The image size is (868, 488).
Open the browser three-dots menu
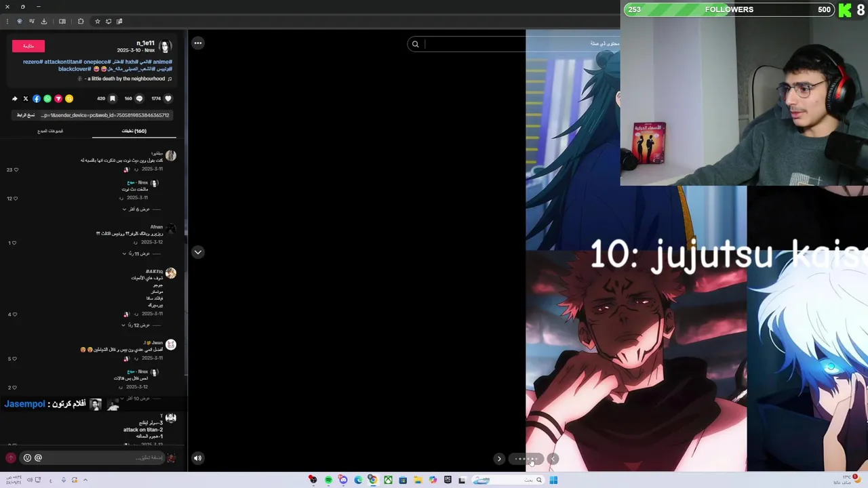[7, 21]
